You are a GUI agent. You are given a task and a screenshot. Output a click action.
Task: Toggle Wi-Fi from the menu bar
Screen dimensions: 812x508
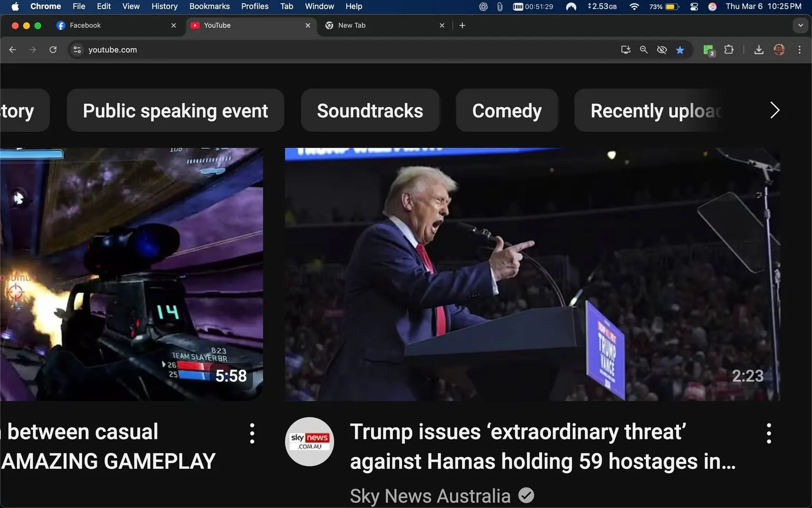[634, 7]
